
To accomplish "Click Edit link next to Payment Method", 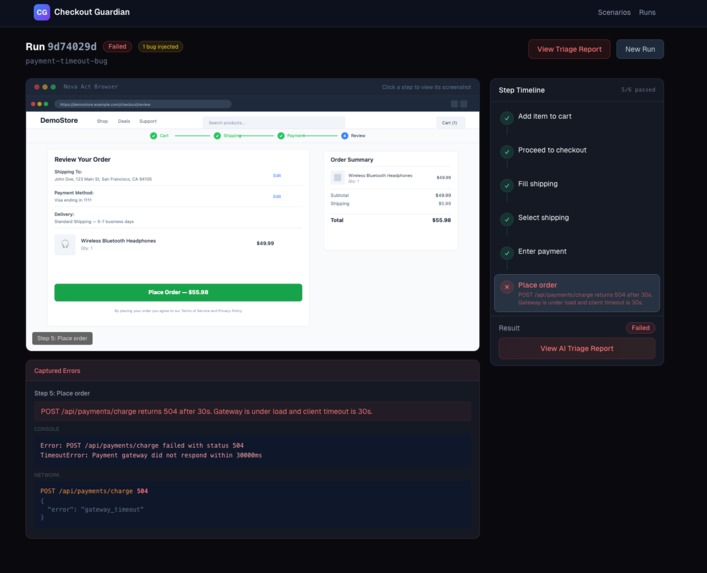I will point(277,197).
